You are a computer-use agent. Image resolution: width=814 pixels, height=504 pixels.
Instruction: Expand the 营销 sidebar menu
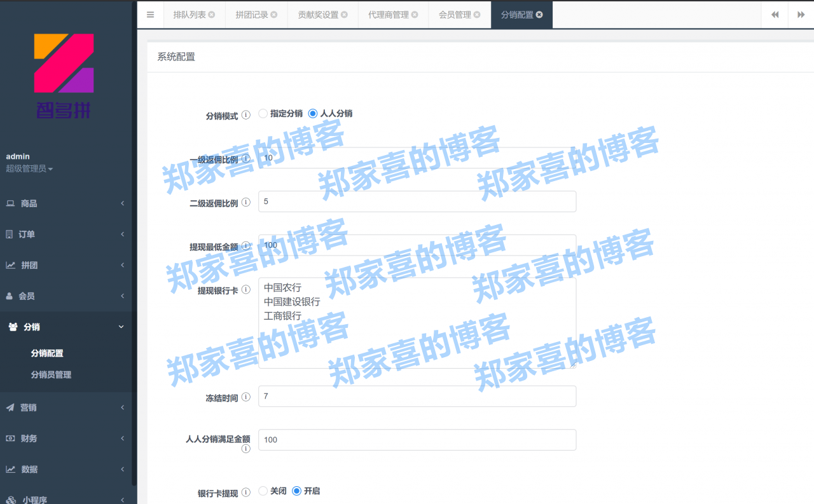point(122,407)
